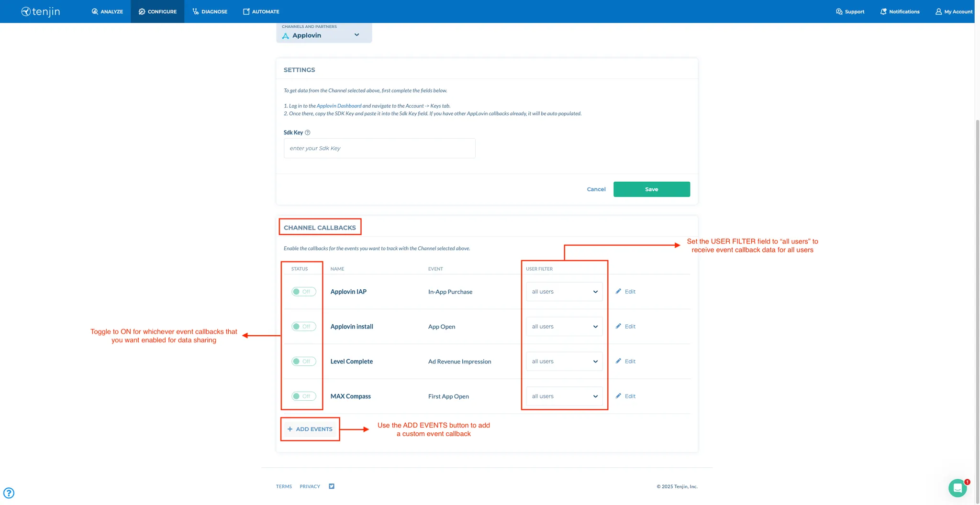
Task: Focus the Sdk Key input field
Action: (x=379, y=148)
